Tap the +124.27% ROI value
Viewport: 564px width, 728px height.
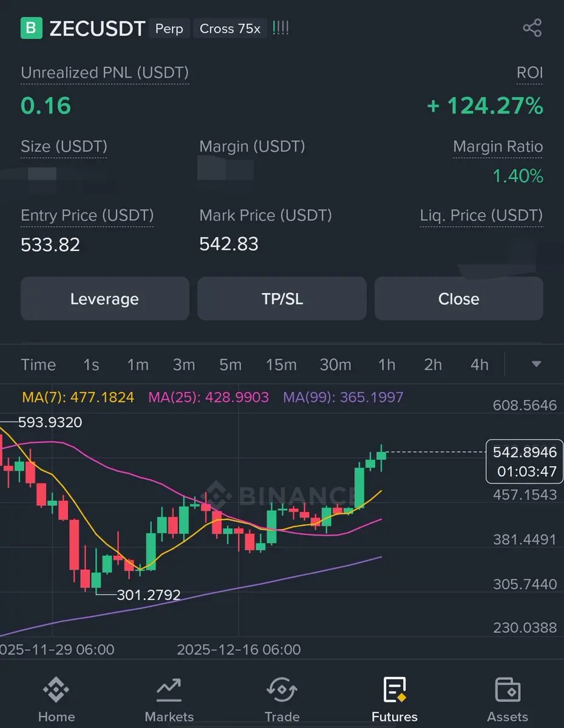coord(485,106)
